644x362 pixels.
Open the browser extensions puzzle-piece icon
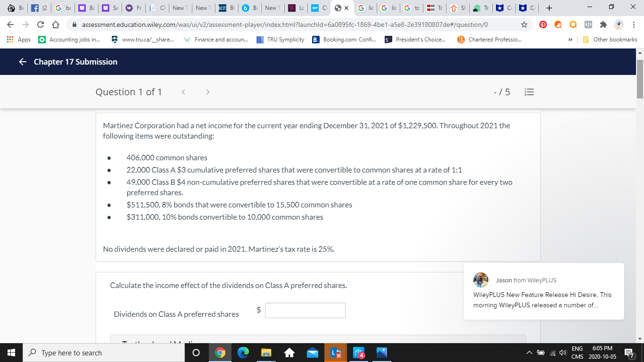pos(603,24)
